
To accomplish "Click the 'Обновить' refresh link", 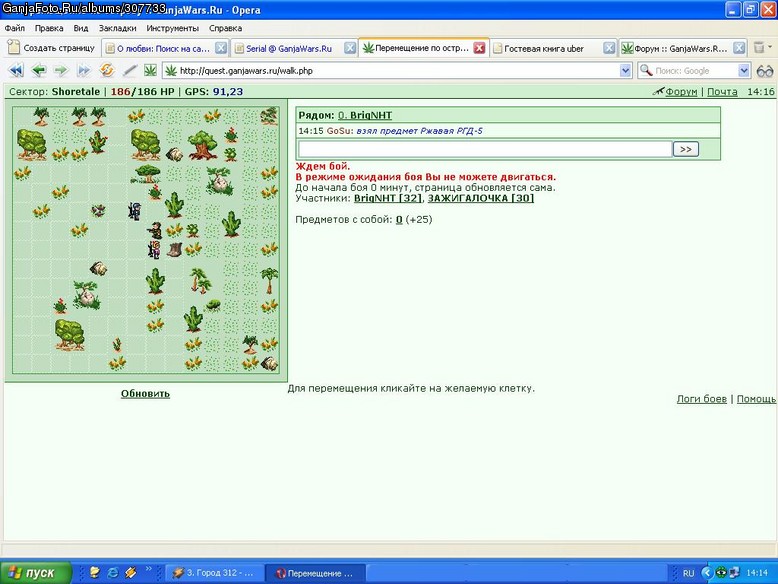I will (145, 393).
